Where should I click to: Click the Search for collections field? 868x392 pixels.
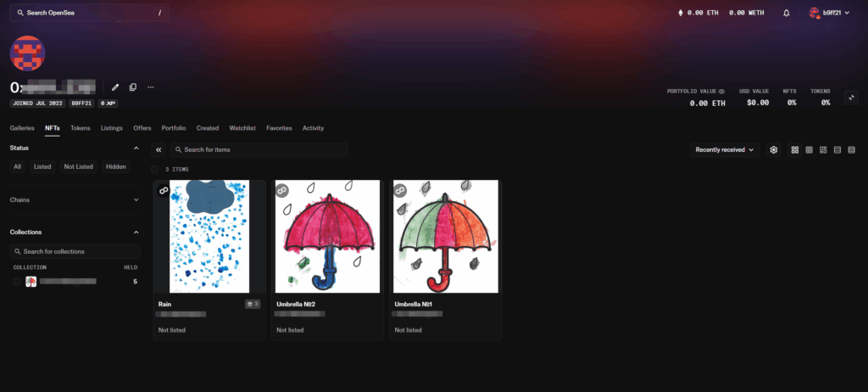[75, 251]
